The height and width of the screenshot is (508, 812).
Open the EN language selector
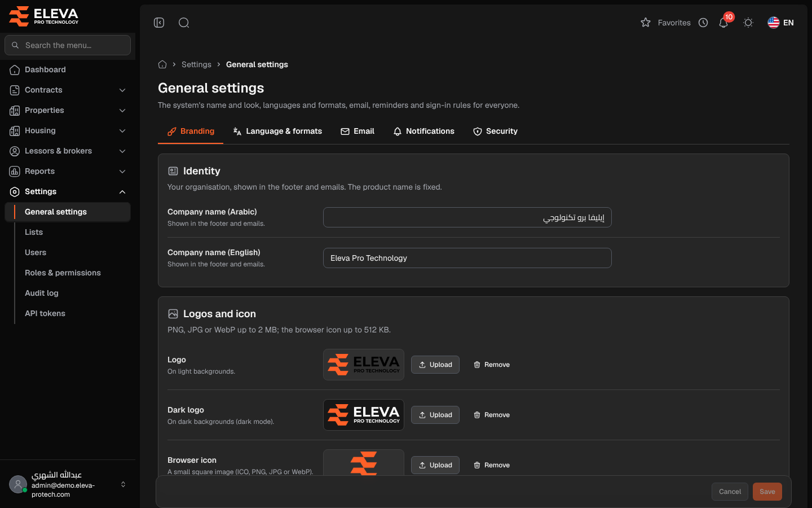tap(780, 23)
